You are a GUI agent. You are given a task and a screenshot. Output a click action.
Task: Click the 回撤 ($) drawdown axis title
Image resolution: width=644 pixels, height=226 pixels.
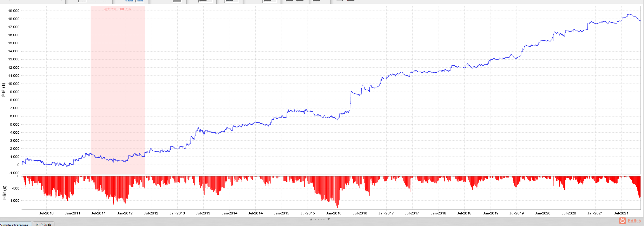(x=5, y=193)
